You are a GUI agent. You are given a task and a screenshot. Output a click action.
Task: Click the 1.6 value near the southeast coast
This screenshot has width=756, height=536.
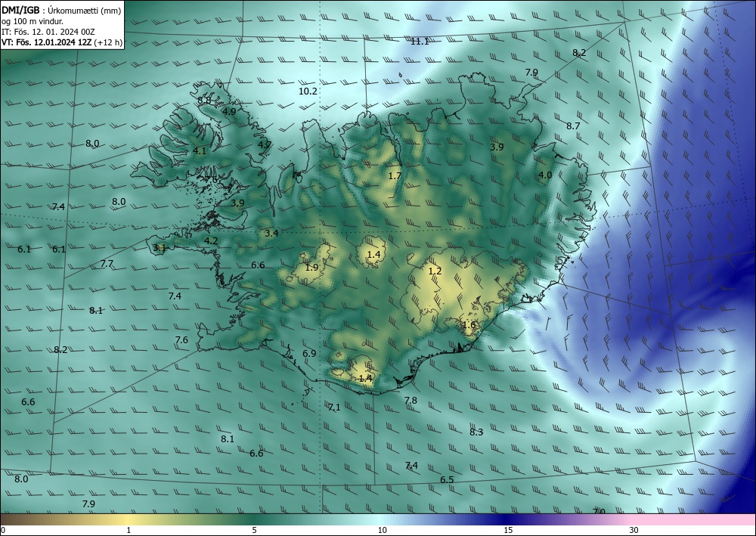469,325
